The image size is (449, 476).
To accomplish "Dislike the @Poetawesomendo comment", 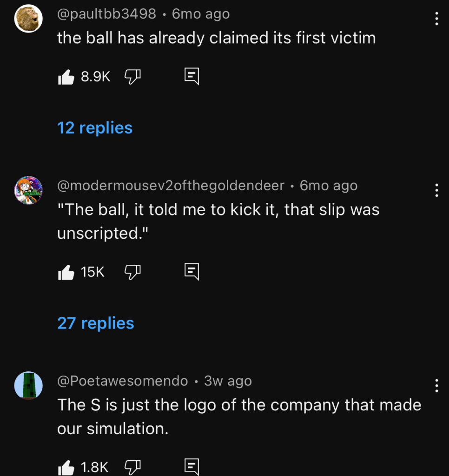I will (132, 467).
